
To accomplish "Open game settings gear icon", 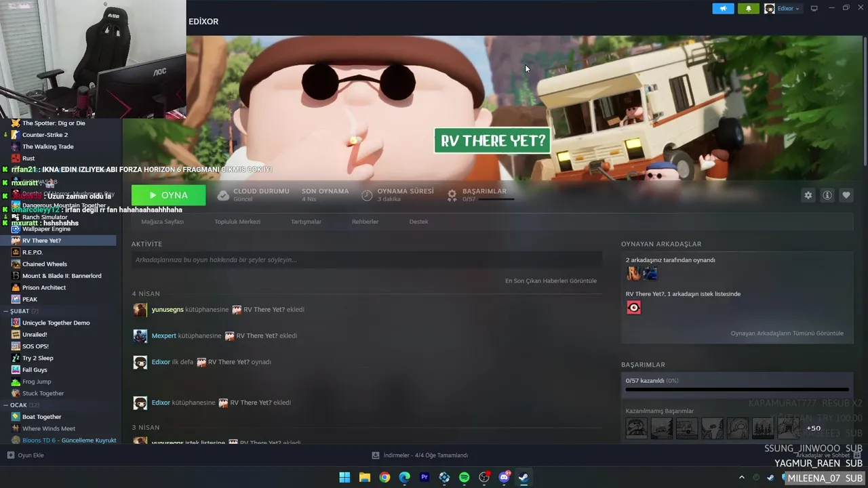I will click(x=808, y=195).
